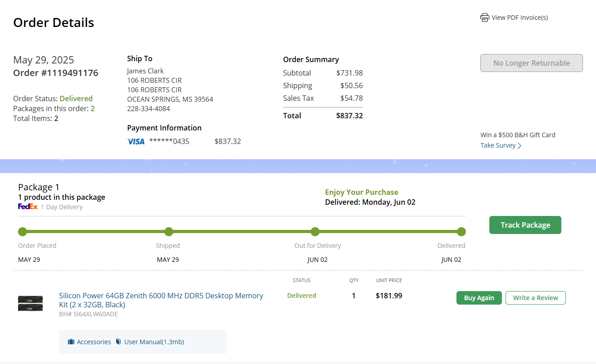Open User Manual(1.3mb) link
This screenshot has width=596, height=364.
click(154, 342)
